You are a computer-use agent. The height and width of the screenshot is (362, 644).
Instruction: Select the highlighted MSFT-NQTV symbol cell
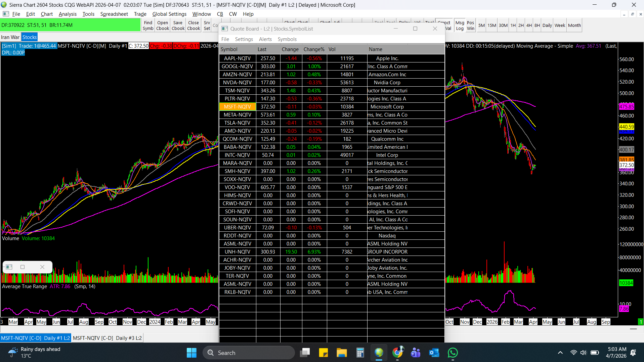click(x=238, y=107)
